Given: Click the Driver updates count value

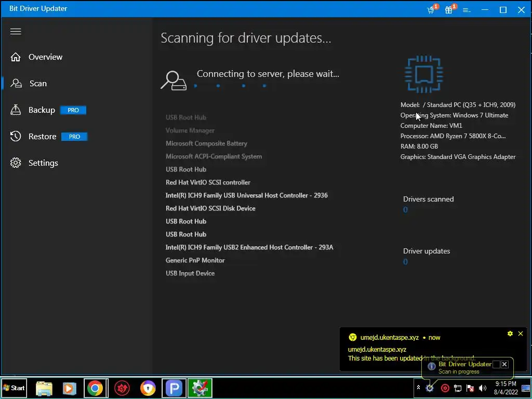Looking at the screenshot, I should coord(405,262).
